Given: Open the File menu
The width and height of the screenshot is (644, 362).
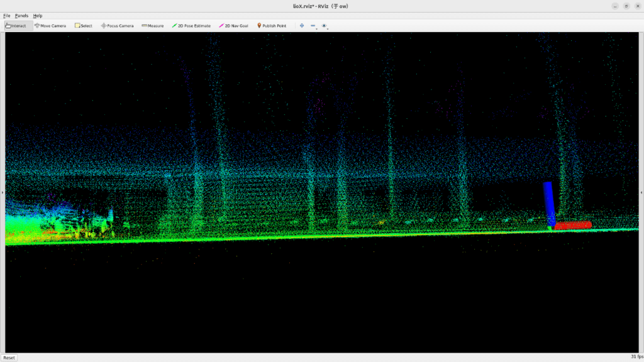Looking at the screenshot, I should point(7,16).
